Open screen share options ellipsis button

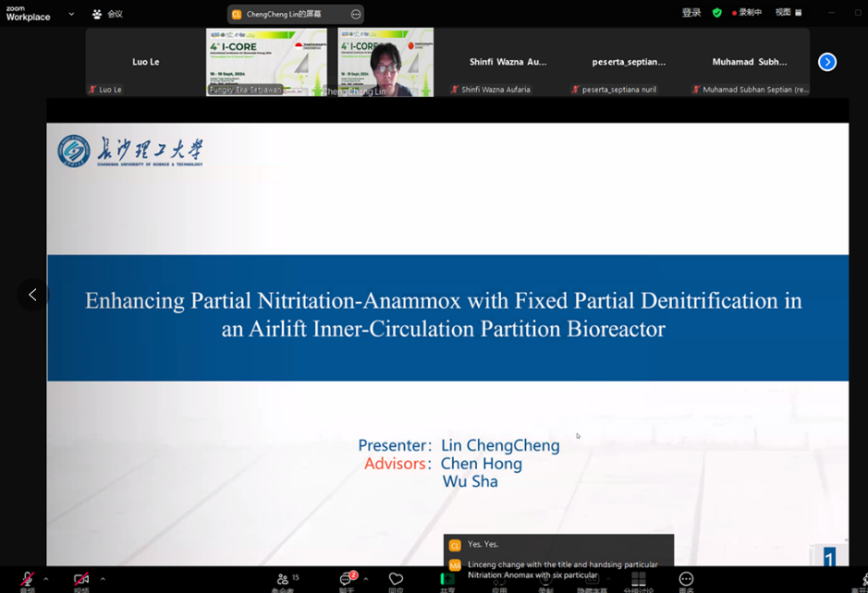tap(356, 14)
